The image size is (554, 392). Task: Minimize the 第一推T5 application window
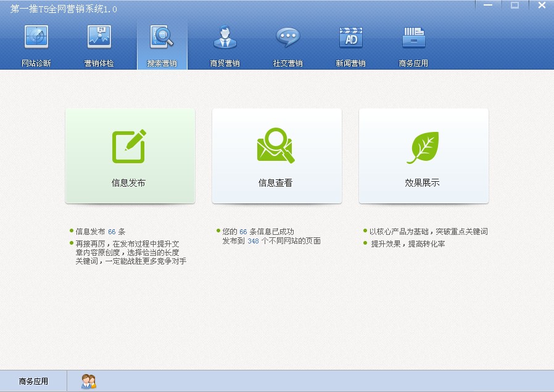click(x=487, y=6)
